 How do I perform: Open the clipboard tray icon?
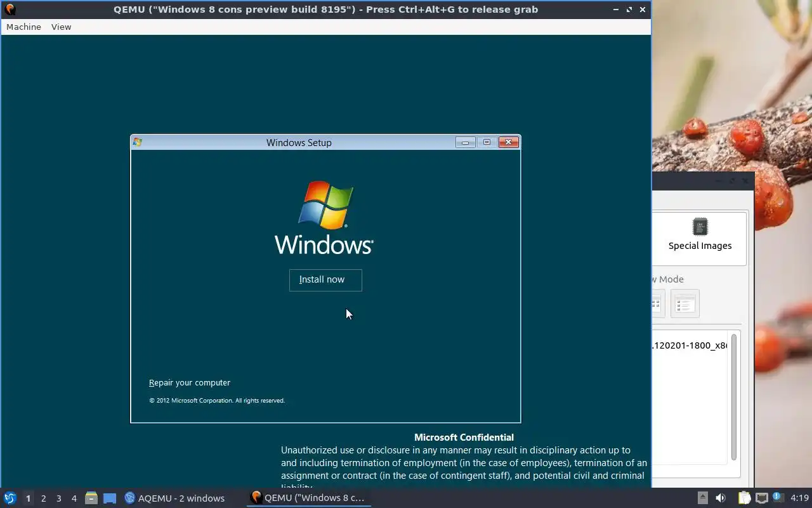[744, 498]
